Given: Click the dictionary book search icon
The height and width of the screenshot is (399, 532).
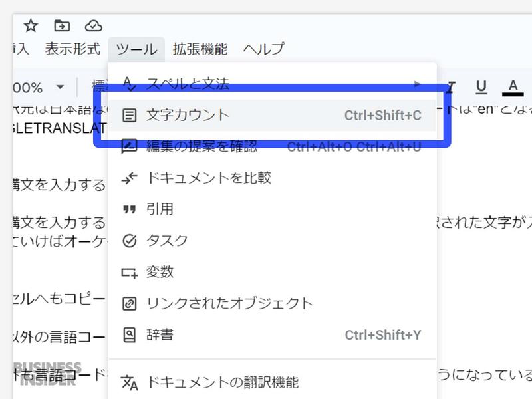Looking at the screenshot, I should [129, 335].
